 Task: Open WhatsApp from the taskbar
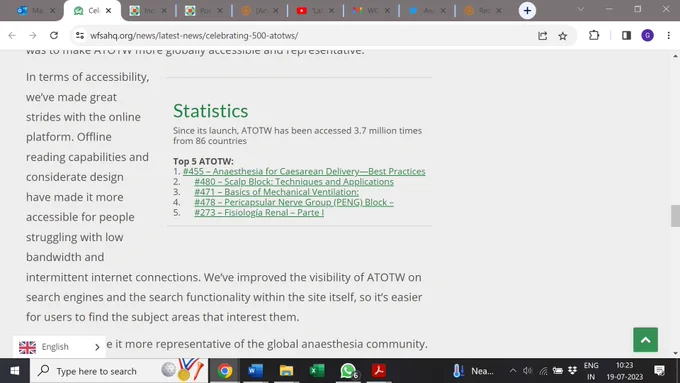pyautogui.click(x=348, y=371)
